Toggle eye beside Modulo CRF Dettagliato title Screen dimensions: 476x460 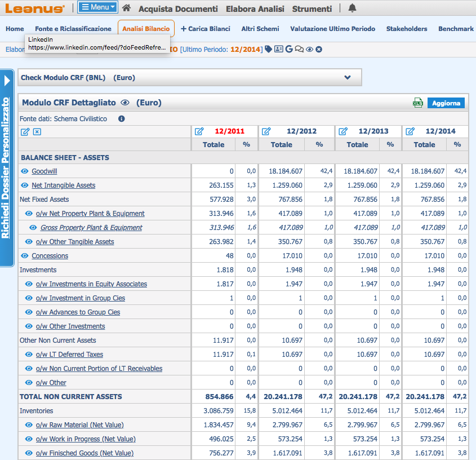click(x=125, y=103)
